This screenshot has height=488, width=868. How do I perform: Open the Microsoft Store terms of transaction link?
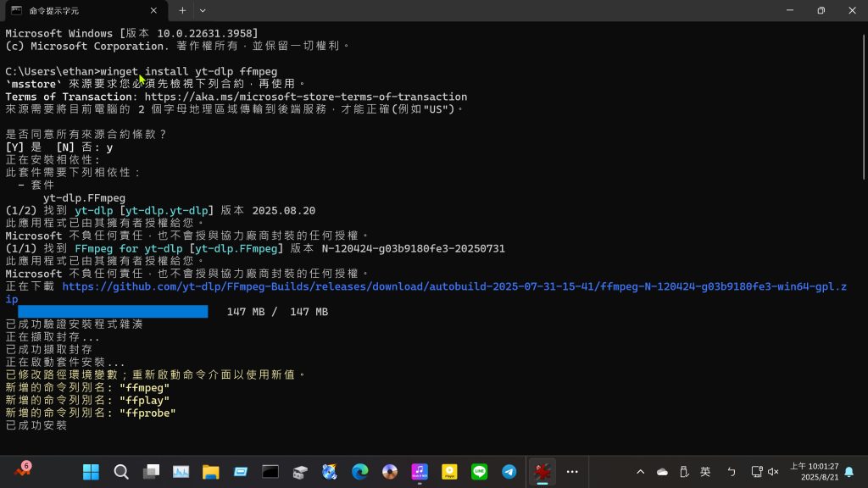(305, 97)
